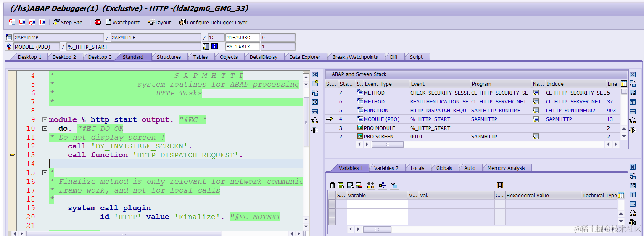Open the Layout toolbar option

(x=159, y=22)
